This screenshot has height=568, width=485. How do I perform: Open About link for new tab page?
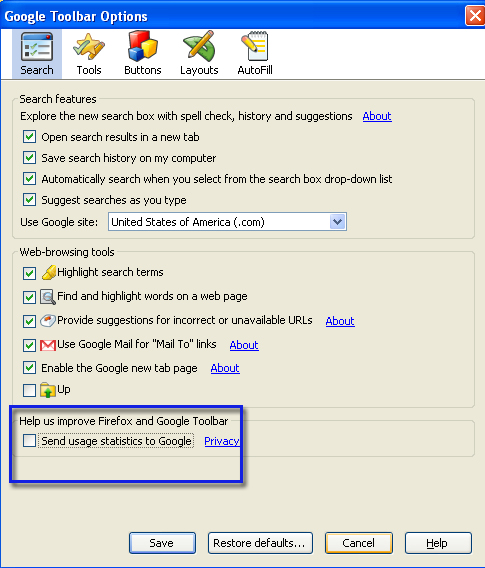click(x=225, y=368)
